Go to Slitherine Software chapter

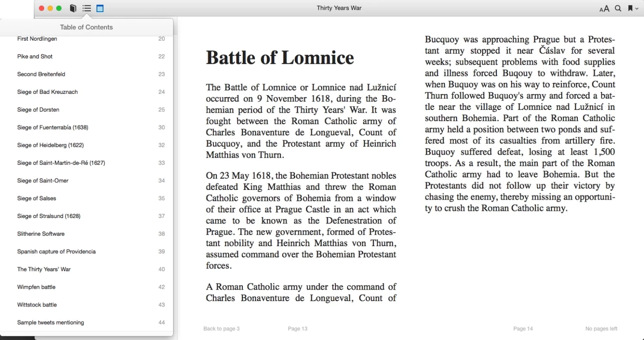[x=41, y=234]
